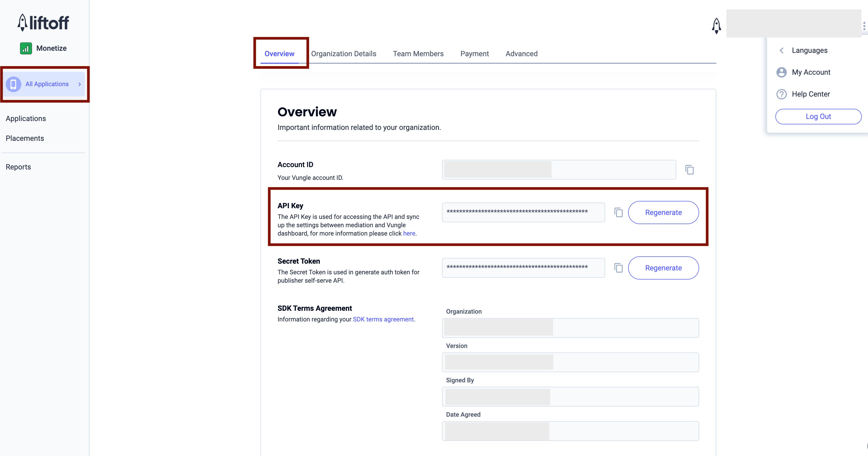This screenshot has width=868, height=456.
Task: Copy the Account ID value
Action: coord(690,169)
